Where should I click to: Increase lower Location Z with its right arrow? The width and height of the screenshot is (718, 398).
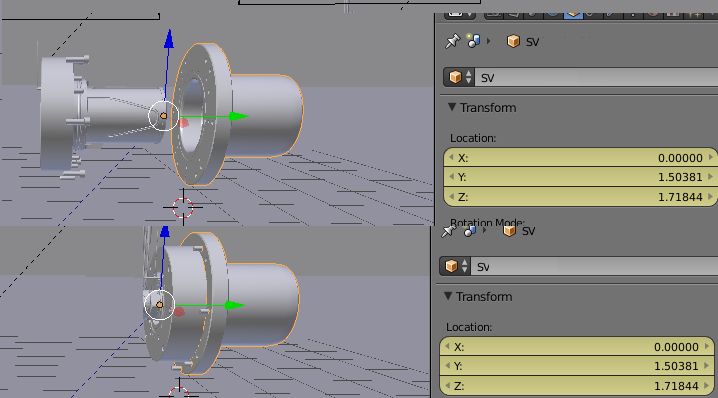click(707, 386)
